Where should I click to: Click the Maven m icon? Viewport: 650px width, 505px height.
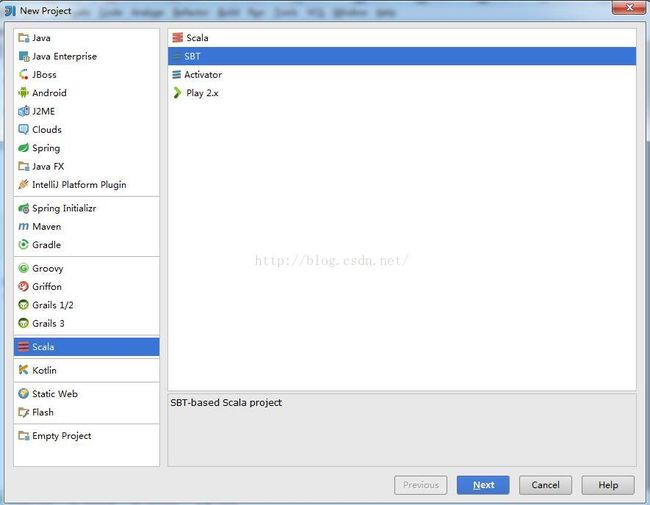(24, 226)
